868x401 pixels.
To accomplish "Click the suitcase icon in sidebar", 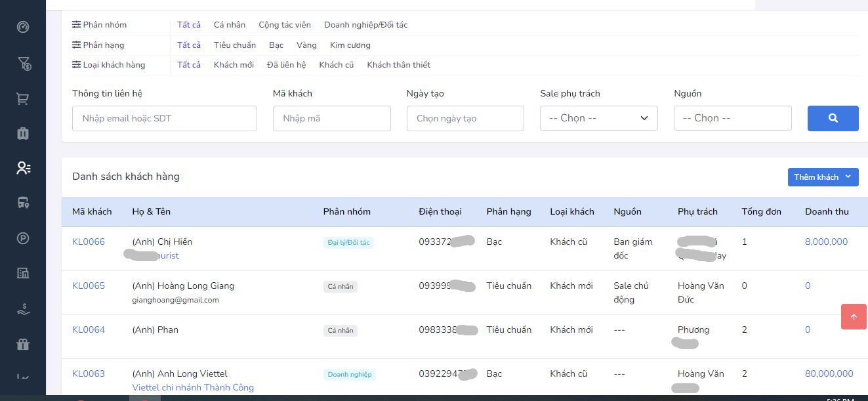I will 23,134.
